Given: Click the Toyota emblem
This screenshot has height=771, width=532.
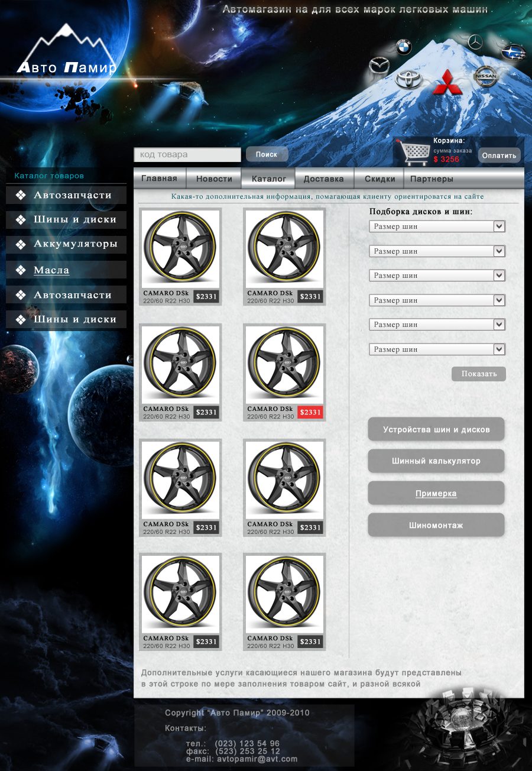Looking at the screenshot, I should point(409,80).
